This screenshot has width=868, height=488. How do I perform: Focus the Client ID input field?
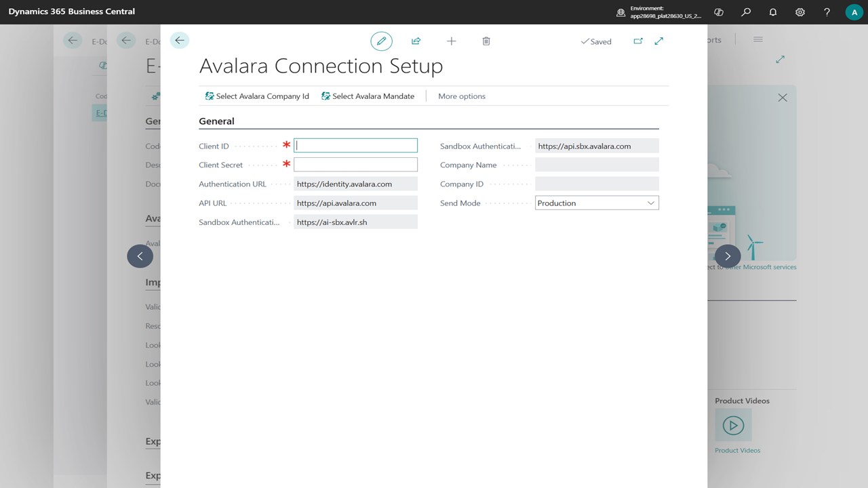[x=355, y=146]
